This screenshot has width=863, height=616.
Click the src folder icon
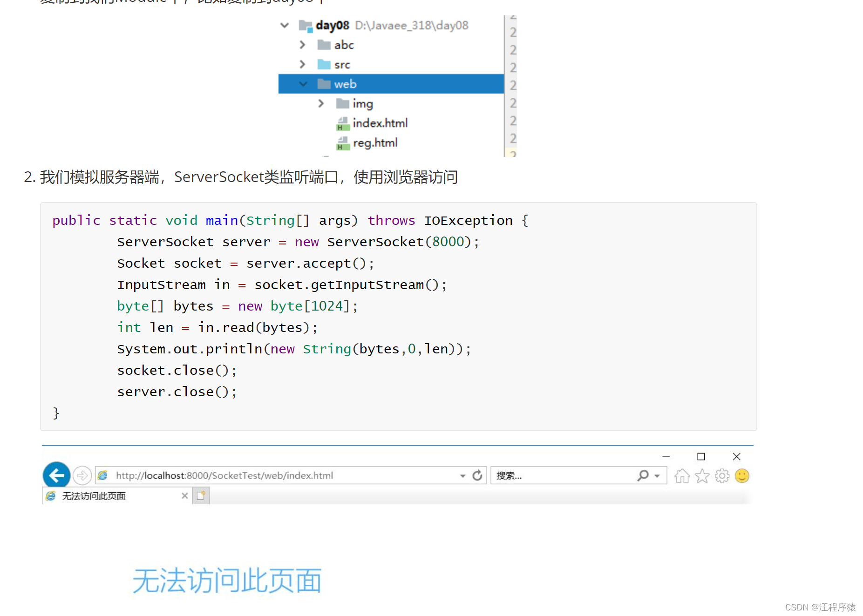tap(324, 65)
